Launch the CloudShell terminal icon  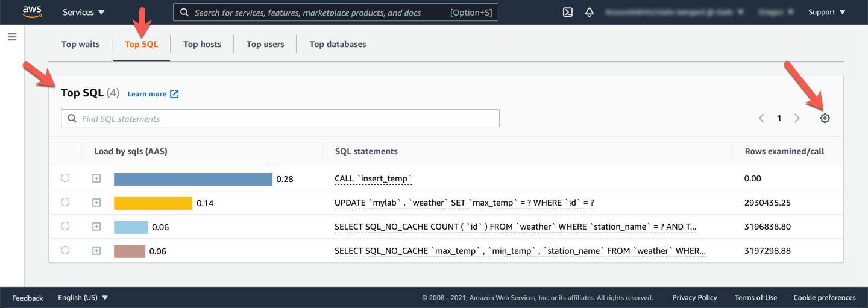567,12
